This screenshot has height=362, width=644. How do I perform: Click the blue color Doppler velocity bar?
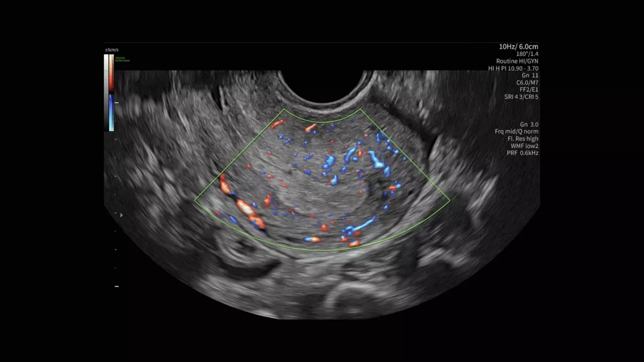click(x=111, y=113)
